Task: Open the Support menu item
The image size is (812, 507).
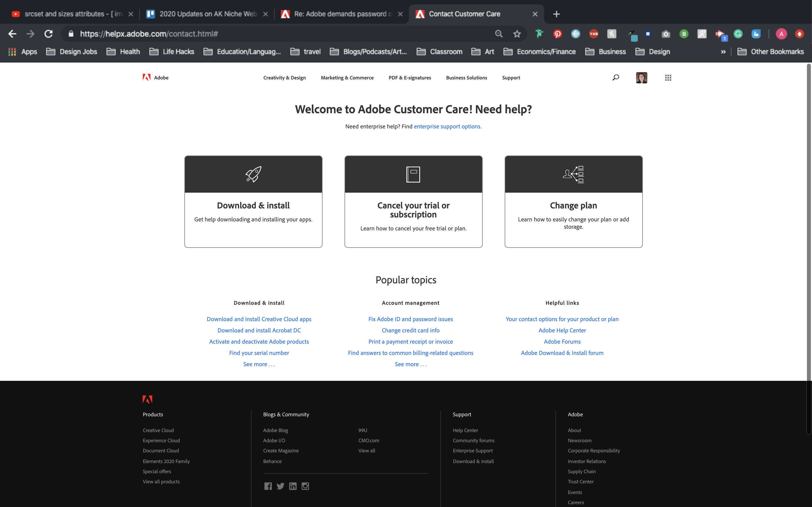Action: click(x=511, y=78)
